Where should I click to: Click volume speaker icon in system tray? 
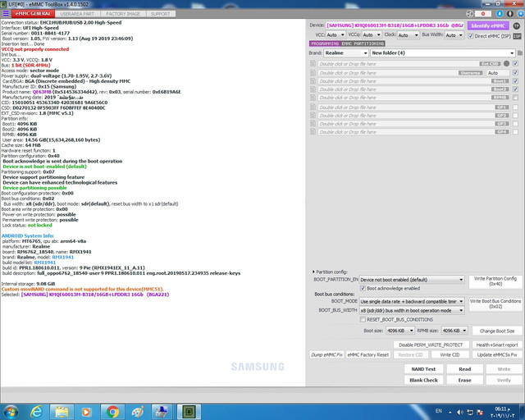click(x=460, y=413)
